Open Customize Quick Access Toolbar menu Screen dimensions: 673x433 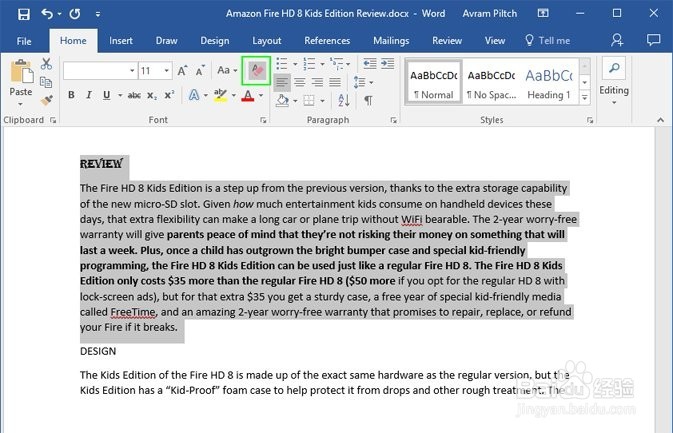tap(98, 15)
